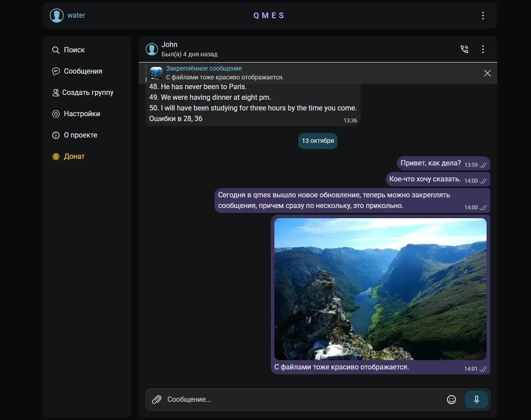Open the emoji picker
Screen dimensions: 531x420
point(452,399)
